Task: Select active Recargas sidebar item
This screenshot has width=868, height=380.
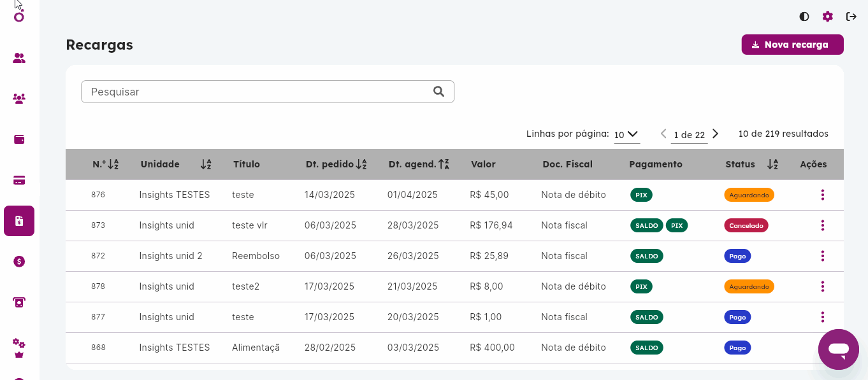Action: pos(19,221)
